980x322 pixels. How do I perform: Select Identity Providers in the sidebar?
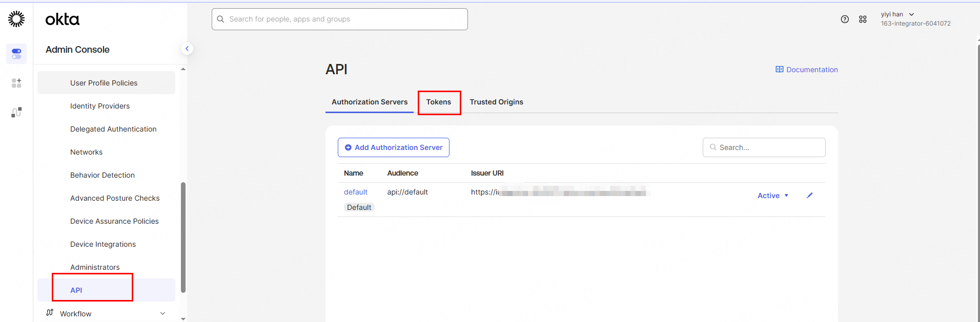(x=100, y=106)
